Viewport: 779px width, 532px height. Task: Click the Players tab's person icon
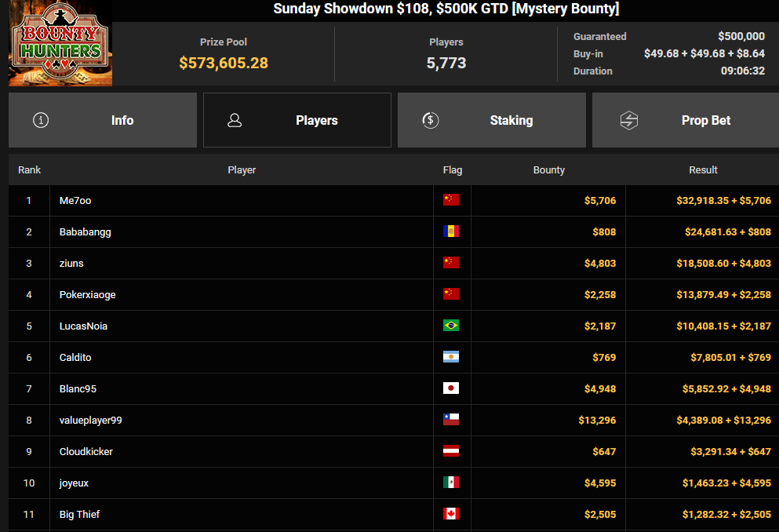(235, 120)
